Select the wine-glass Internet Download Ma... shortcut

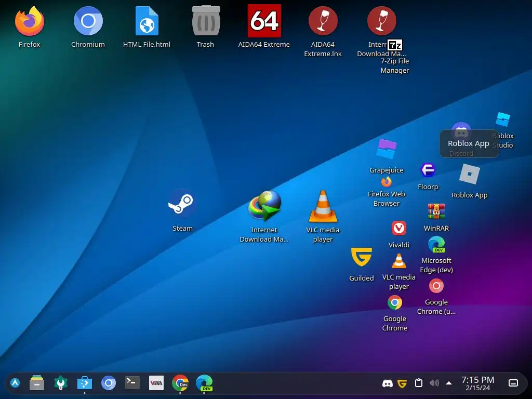tap(382, 21)
